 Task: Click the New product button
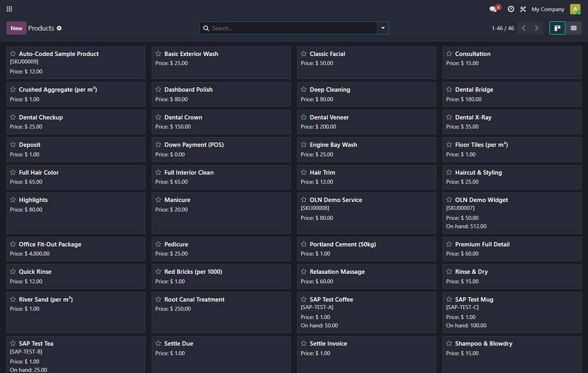[16, 28]
